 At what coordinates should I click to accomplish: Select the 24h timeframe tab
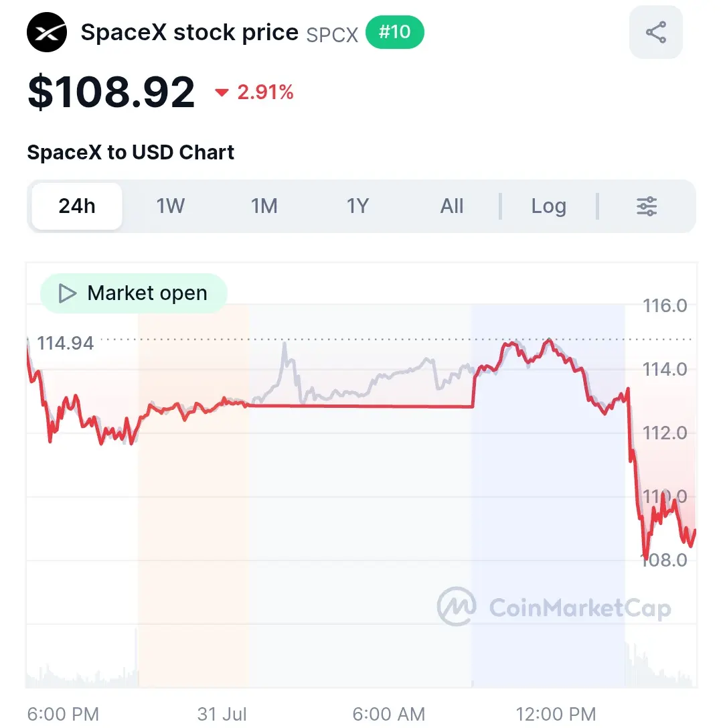77,206
